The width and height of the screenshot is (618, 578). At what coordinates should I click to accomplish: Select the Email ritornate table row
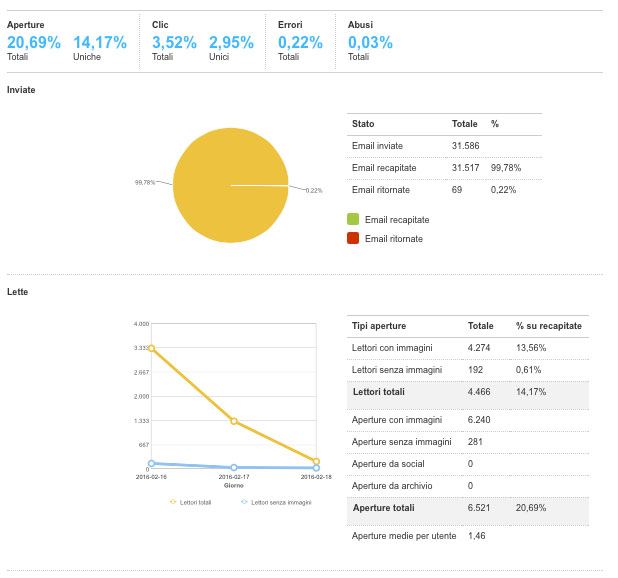(444, 189)
